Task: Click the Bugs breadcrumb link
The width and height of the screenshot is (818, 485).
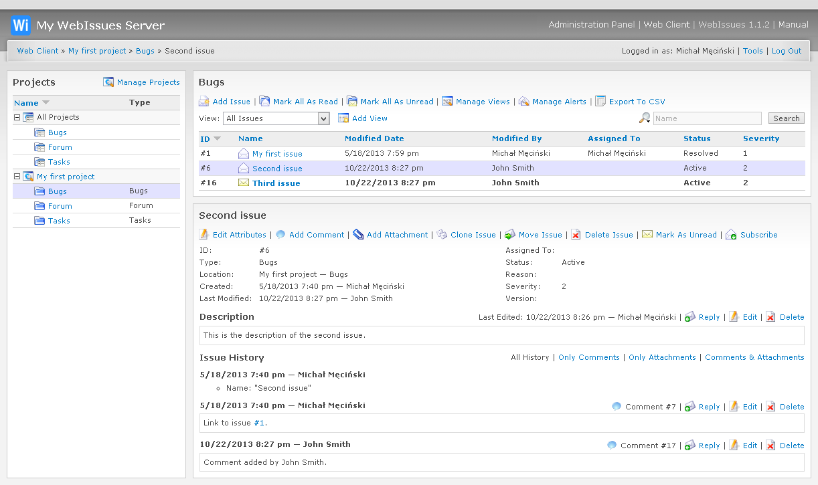Action: click(145, 51)
